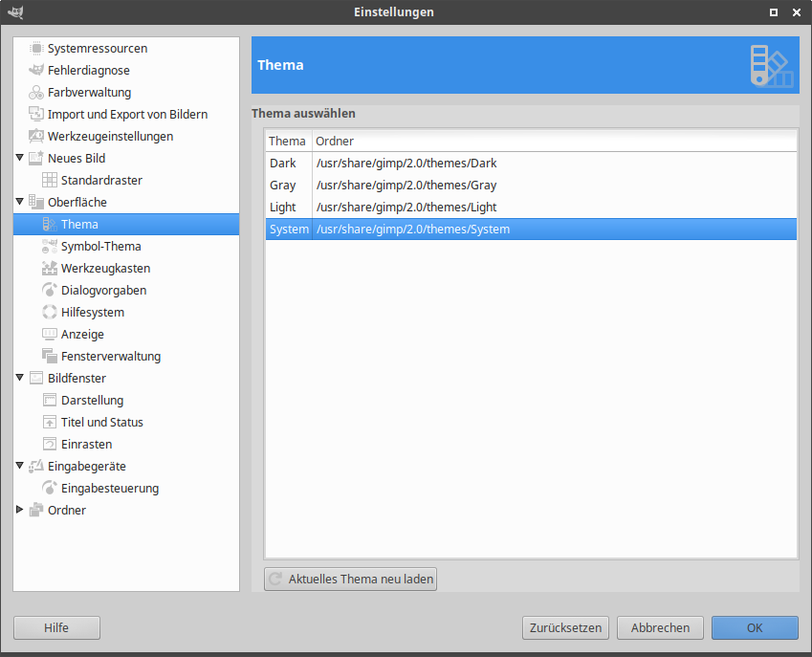Viewport: 812px width, 657px height.
Task: Select Darstellung under Bildfenster
Action: point(92,400)
